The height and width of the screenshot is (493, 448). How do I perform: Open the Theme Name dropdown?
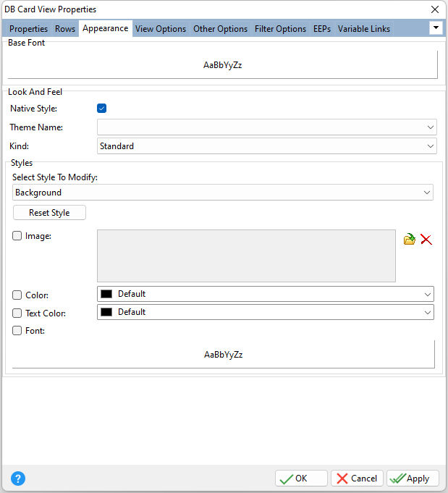click(267, 127)
